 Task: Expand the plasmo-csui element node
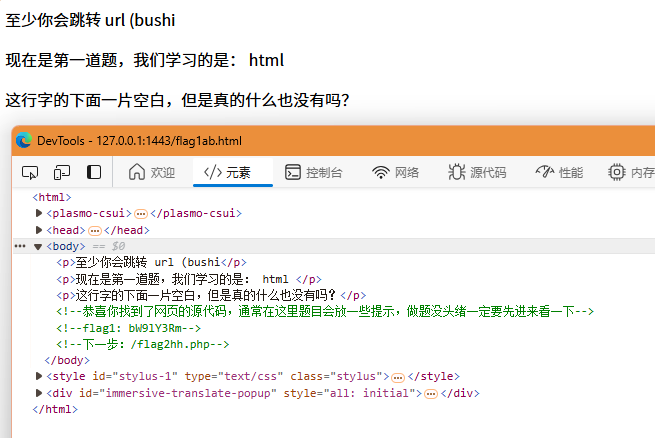[x=39, y=213]
